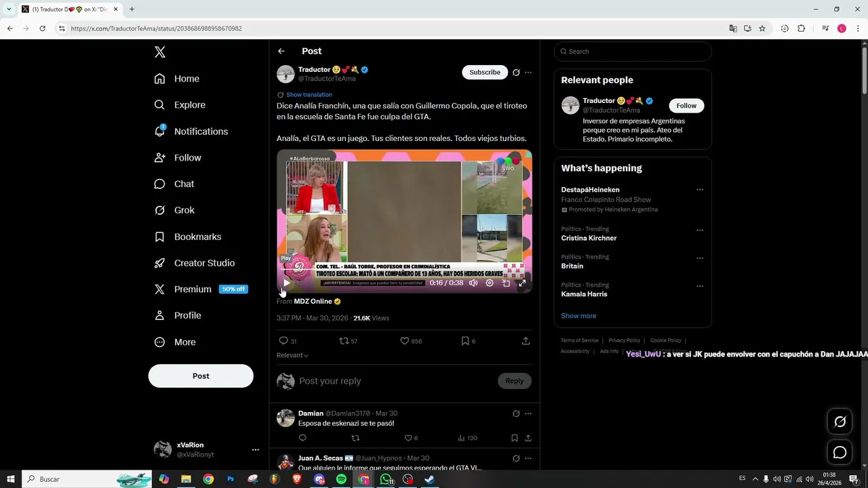Open Cristina Kirchner trend options
The height and width of the screenshot is (488, 868).
point(700,230)
